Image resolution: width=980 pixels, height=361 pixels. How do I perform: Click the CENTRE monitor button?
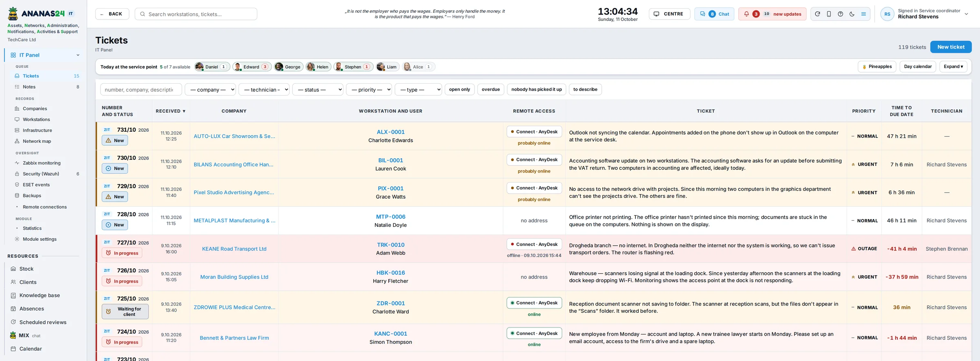669,14
